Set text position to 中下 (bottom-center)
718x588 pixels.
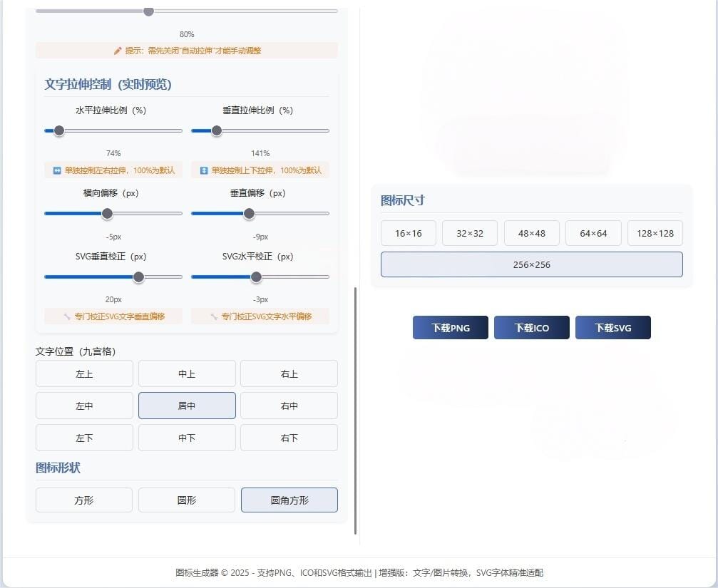(186, 437)
